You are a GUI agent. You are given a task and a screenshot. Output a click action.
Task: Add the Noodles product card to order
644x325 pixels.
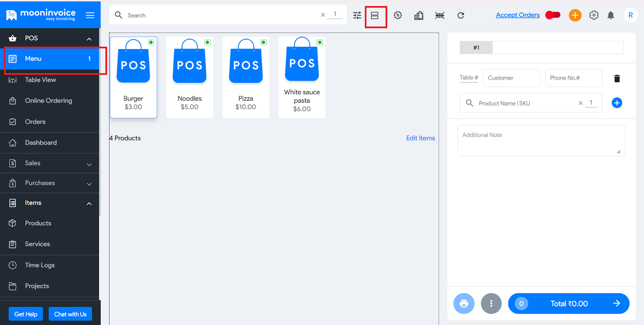pos(190,77)
